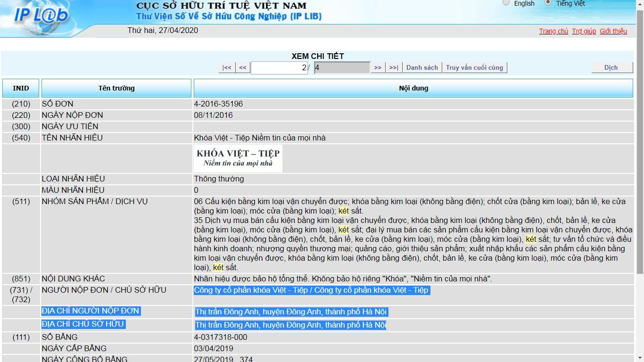The image size is (644, 362).
Task: Click the TÊN NHÃN HIỆU field label
Action: pyautogui.click(x=72, y=138)
